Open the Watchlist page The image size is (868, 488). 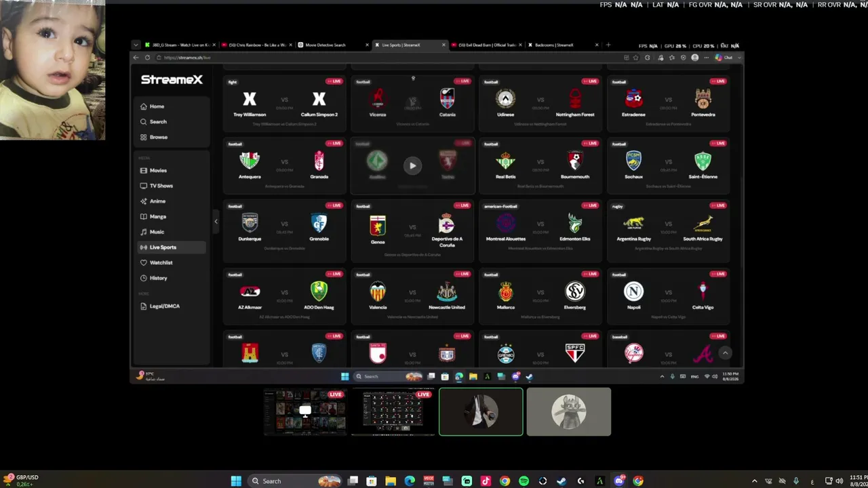tap(171, 263)
